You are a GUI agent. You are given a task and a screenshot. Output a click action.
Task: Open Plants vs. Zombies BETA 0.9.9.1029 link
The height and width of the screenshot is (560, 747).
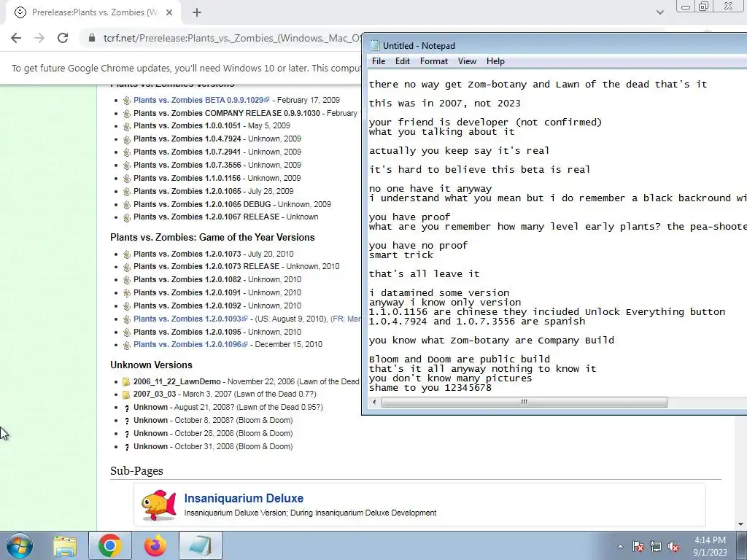[x=198, y=100]
